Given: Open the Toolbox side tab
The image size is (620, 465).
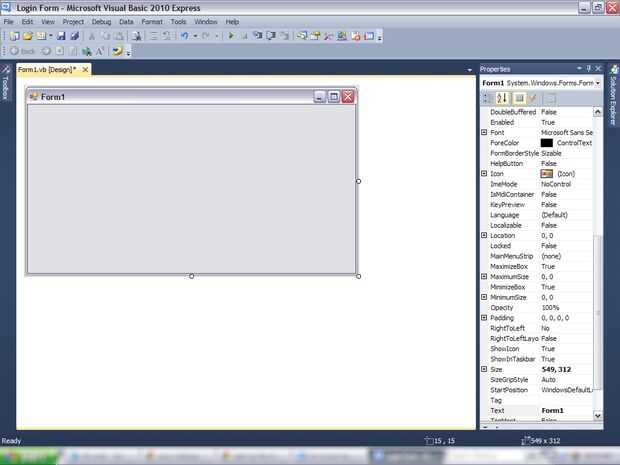Looking at the screenshot, I should (x=6, y=83).
